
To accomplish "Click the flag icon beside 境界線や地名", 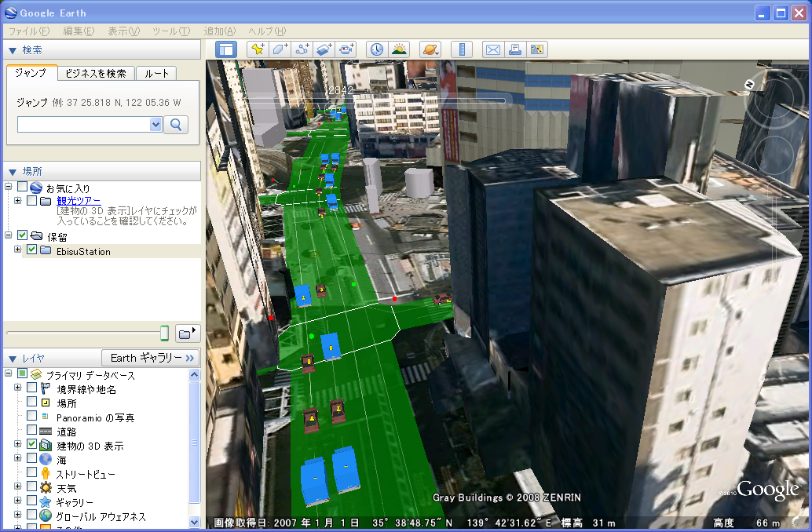I will click(x=46, y=388).
